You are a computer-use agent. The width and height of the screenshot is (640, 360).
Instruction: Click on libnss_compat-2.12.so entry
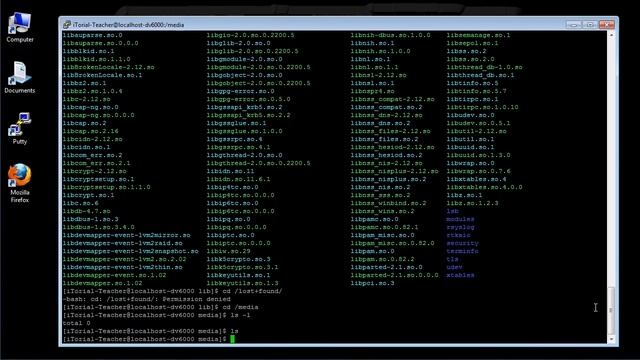tap(392, 99)
